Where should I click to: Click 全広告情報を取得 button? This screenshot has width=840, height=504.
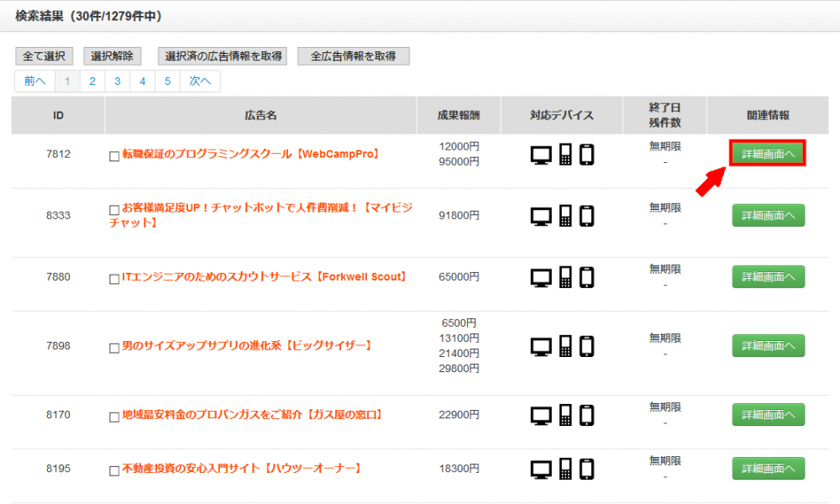point(354,56)
